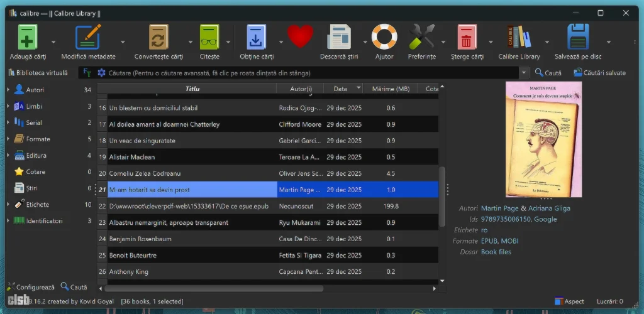Click the Adaugă cărți green book icon
This screenshot has width=644, height=314.
[x=27, y=38]
